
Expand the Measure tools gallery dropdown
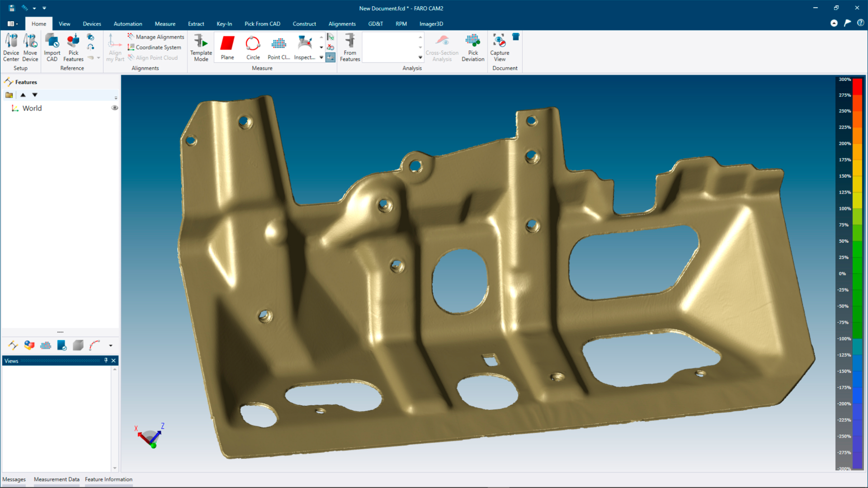[321, 57]
